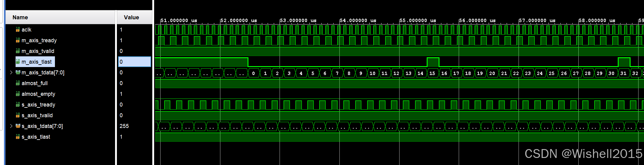Click m_axis_tdata waveform segment 28
The height and width of the screenshot is (165, 644).
pyautogui.click(x=588, y=73)
